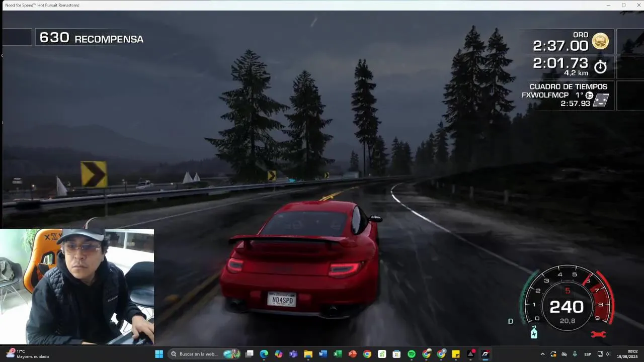Click the ND4SPD license plate

(282, 300)
